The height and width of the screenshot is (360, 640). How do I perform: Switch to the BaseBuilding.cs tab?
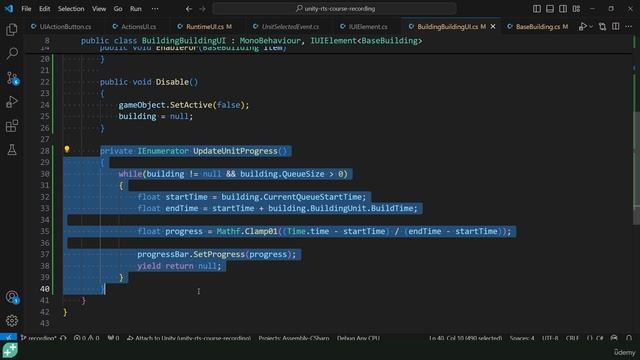click(x=538, y=27)
